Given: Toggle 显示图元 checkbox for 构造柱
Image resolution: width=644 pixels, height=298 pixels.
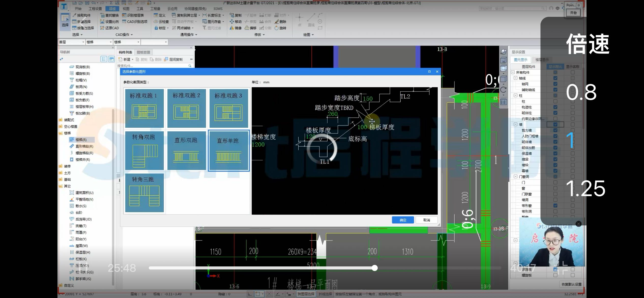Looking at the screenshot, I should click(555, 107).
